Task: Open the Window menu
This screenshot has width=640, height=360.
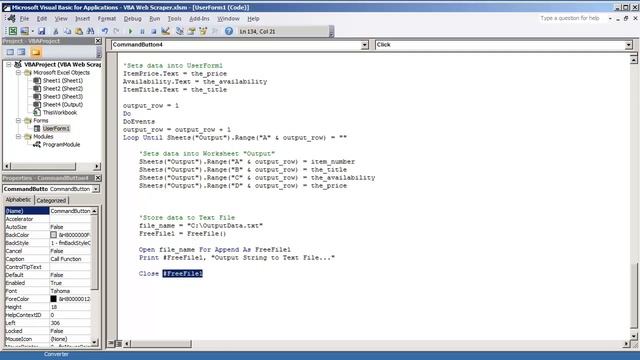Action: tap(228, 18)
